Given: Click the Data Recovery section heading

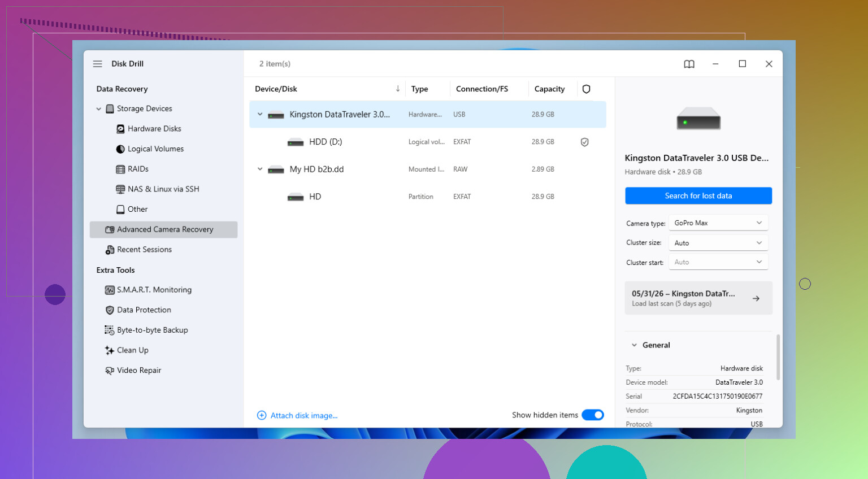Looking at the screenshot, I should (x=122, y=89).
